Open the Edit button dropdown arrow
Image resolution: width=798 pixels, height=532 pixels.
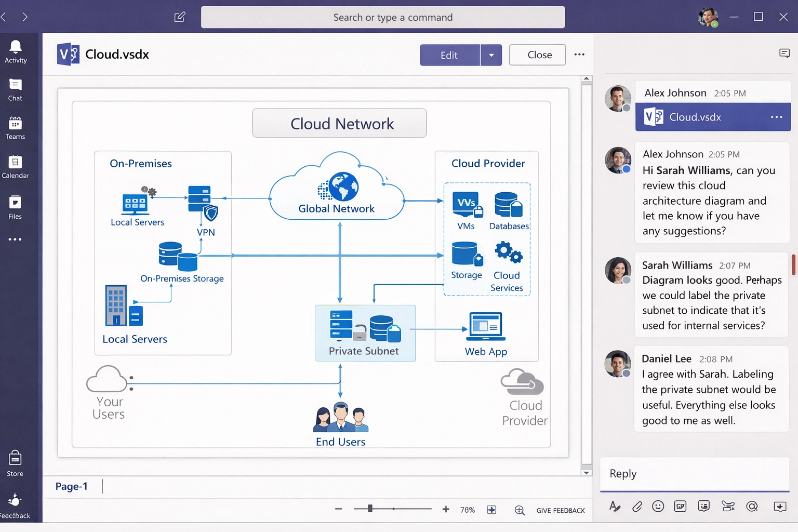[x=491, y=55]
